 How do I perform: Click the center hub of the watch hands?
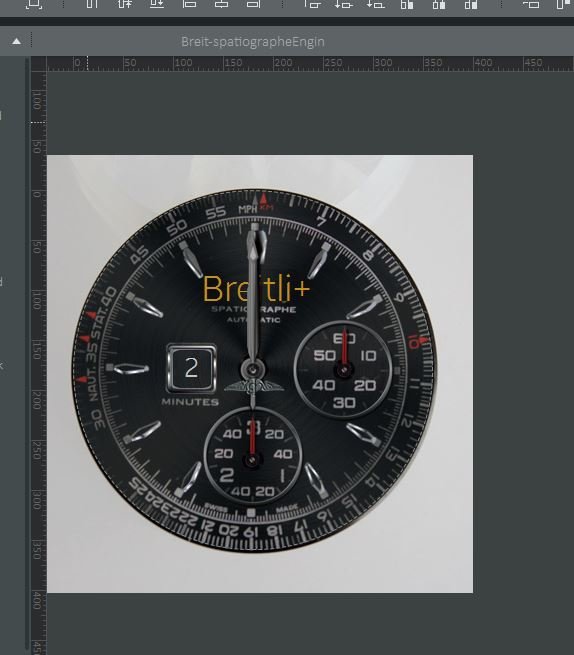tap(253, 370)
